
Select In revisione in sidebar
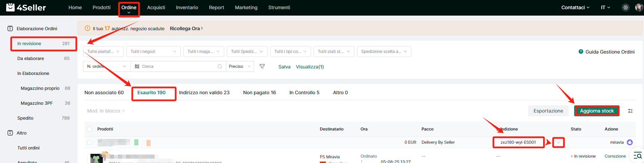(x=43, y=43)
